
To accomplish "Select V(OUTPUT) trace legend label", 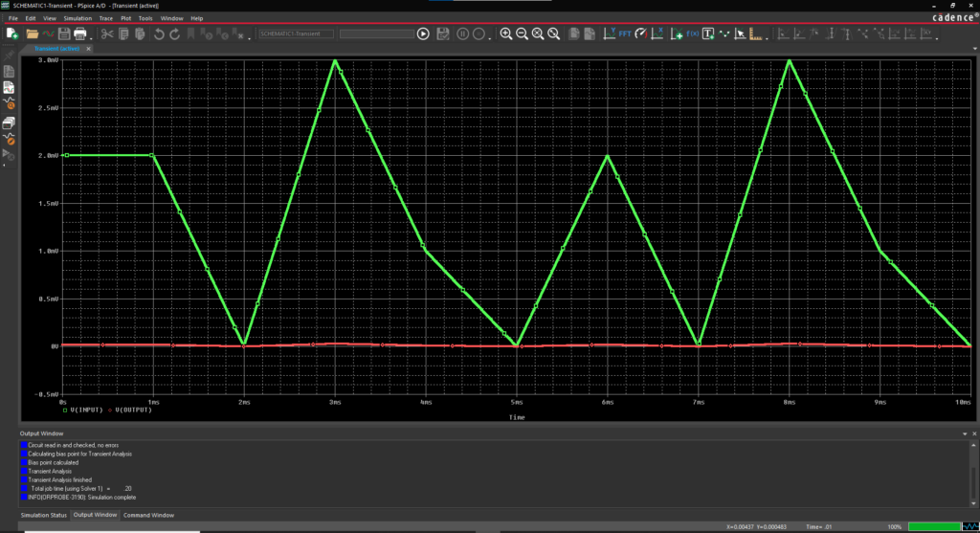I will [x=133, y=410].
